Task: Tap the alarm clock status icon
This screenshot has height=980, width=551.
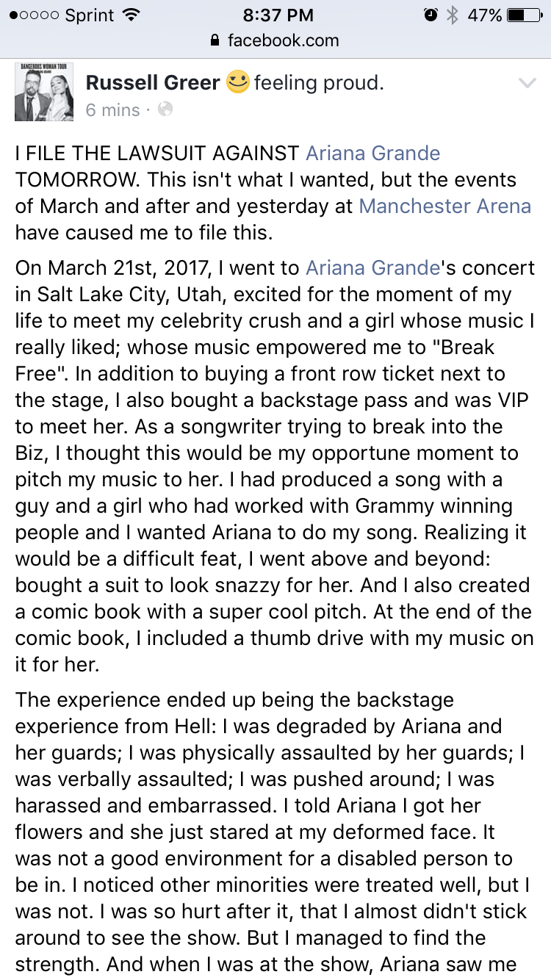Action: tap(431, 15)
